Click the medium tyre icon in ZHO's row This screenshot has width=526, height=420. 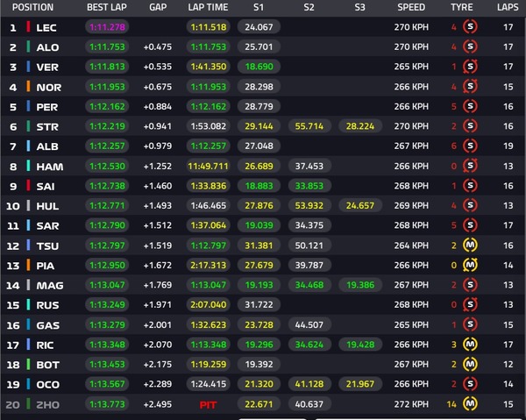470,402
